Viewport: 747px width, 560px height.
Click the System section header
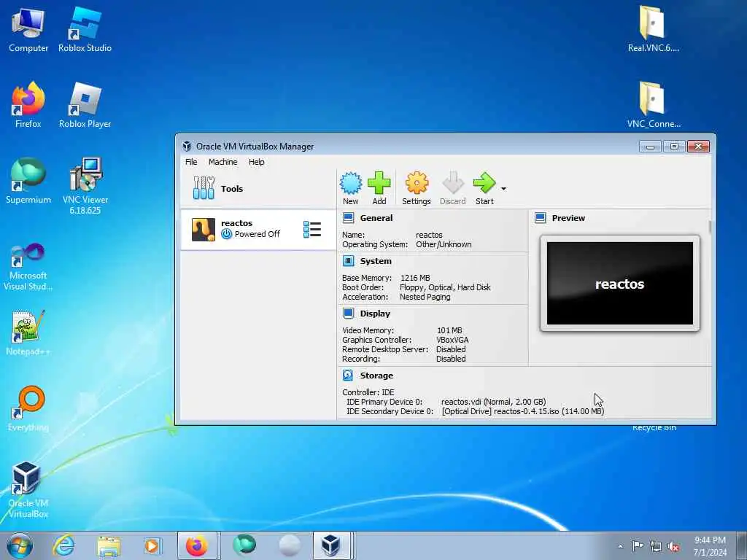(x=376, y=261)
